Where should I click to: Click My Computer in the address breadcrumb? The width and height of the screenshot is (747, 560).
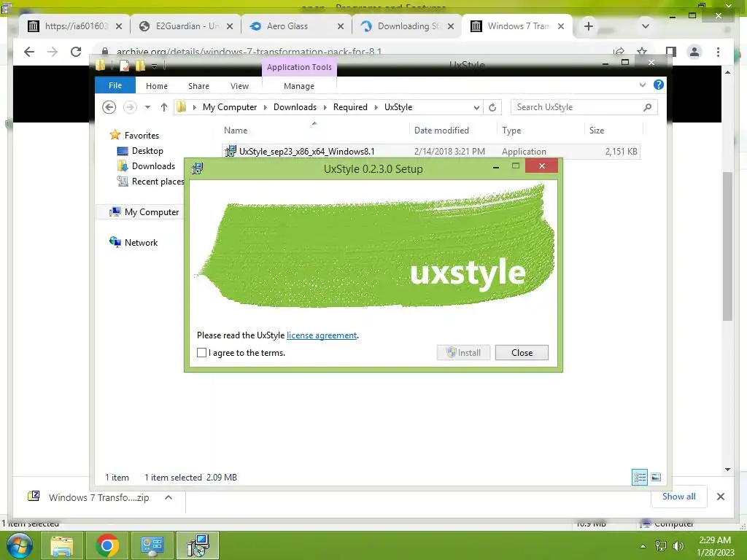[230, 107]
